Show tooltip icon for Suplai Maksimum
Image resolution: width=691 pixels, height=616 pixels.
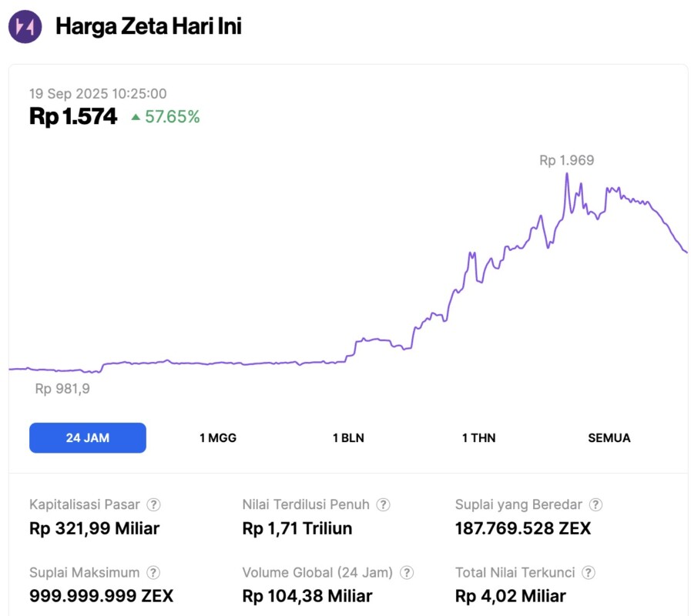(x=154, y=573)
